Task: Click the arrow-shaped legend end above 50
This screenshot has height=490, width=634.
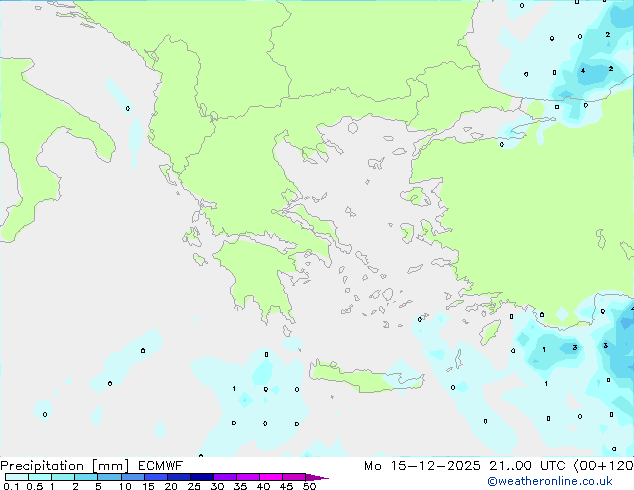Action: coord(317,477)
